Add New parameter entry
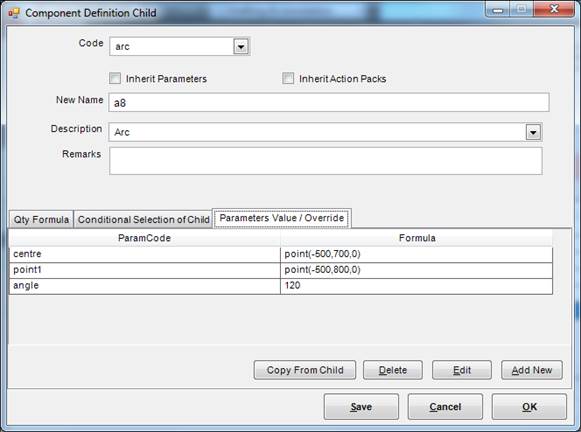 532,370
